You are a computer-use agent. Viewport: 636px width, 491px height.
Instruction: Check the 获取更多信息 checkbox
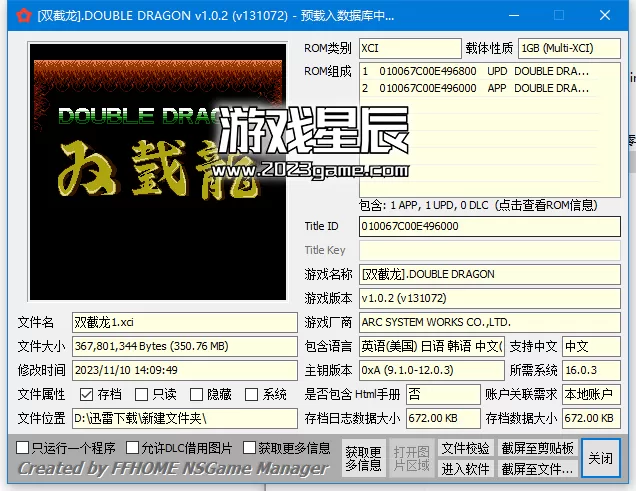tap(250, 448)
